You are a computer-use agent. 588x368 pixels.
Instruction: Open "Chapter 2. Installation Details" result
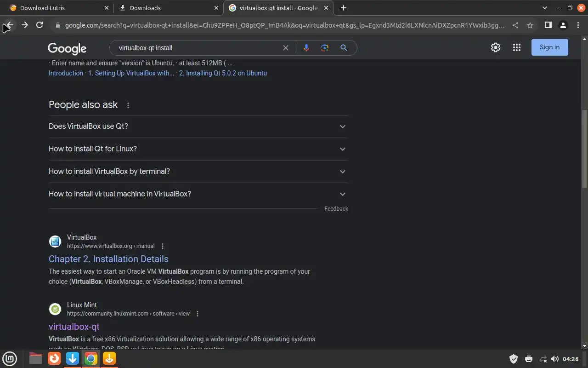pyautogui.click(x=108, y=259)
